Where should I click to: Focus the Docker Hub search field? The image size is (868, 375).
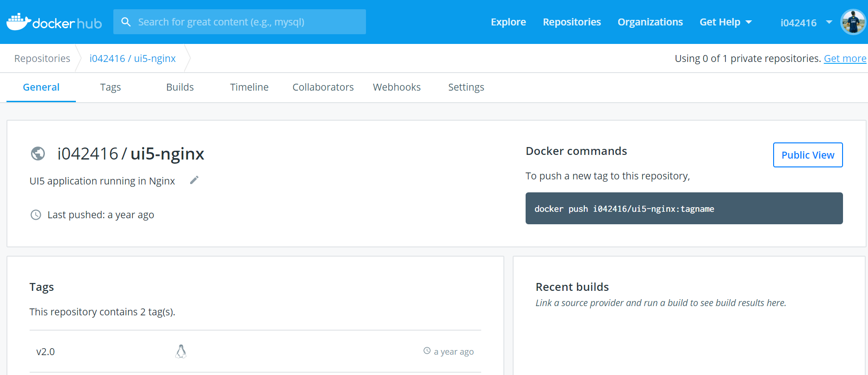tap(240, 22)
